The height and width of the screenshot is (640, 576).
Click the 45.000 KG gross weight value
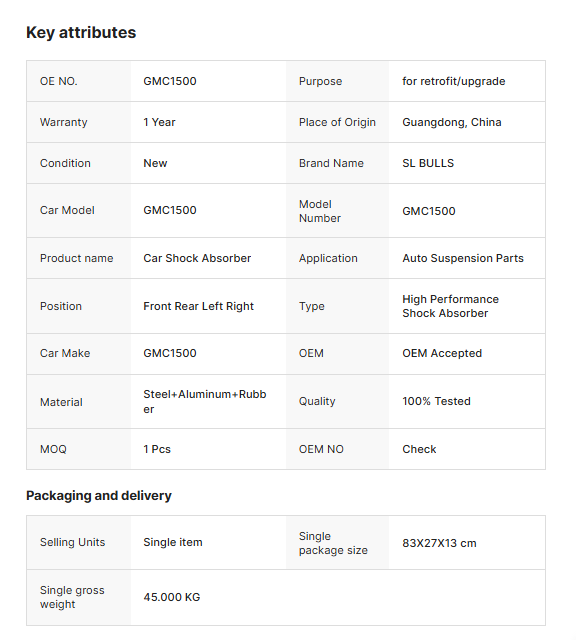point(171,597)
